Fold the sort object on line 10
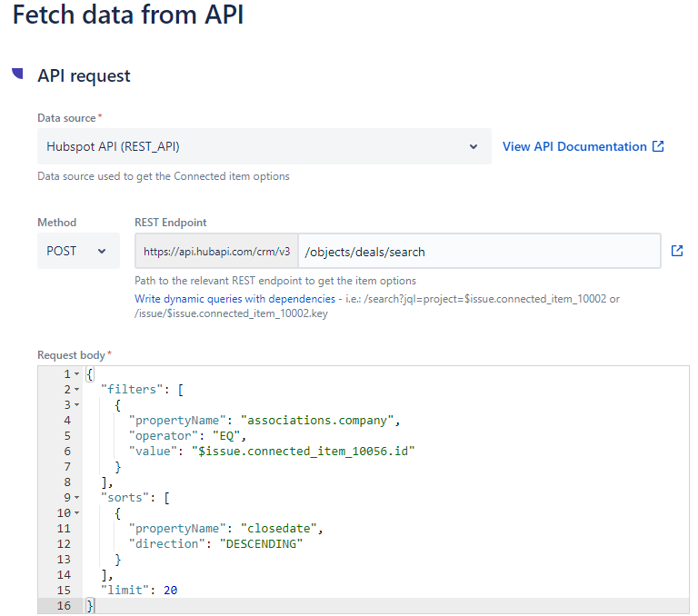The width and height of the screenshot is (698, 616). (x=77, y=512)
